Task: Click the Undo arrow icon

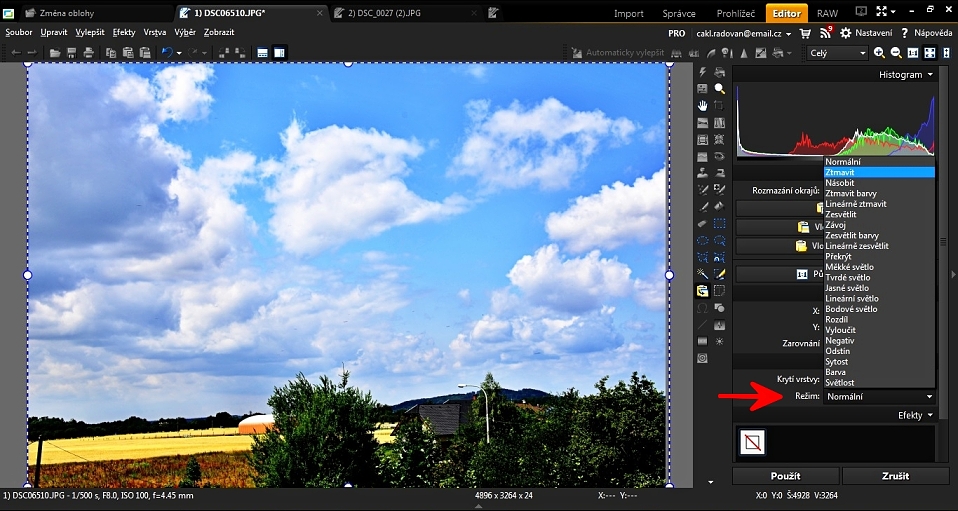Action: (166, 52)
